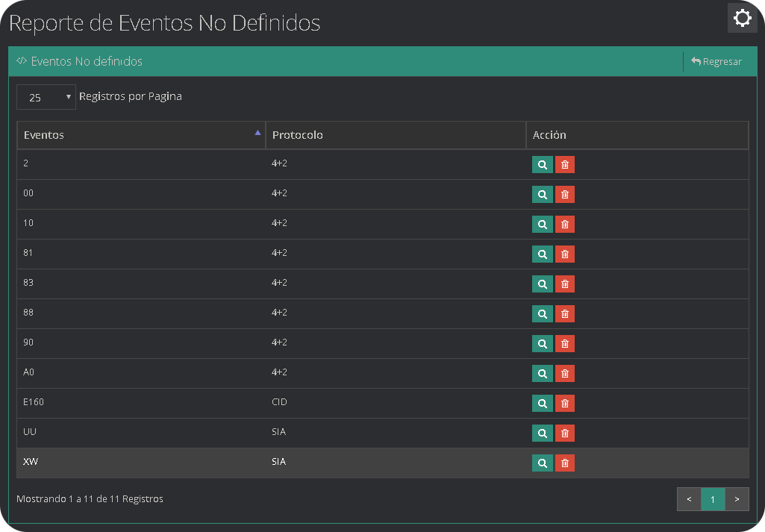
Task: Delete the UU SIA event via trash icon
Action: [x=565, y=433]
